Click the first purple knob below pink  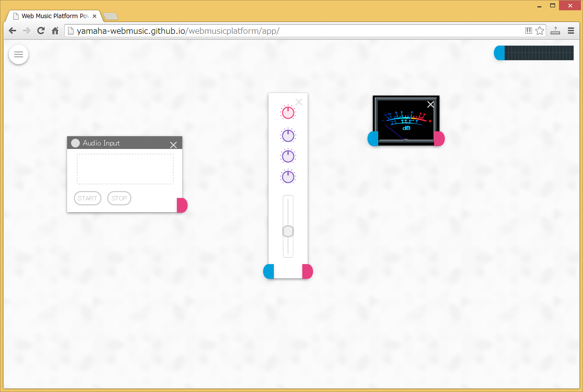(x=288, y=136)
